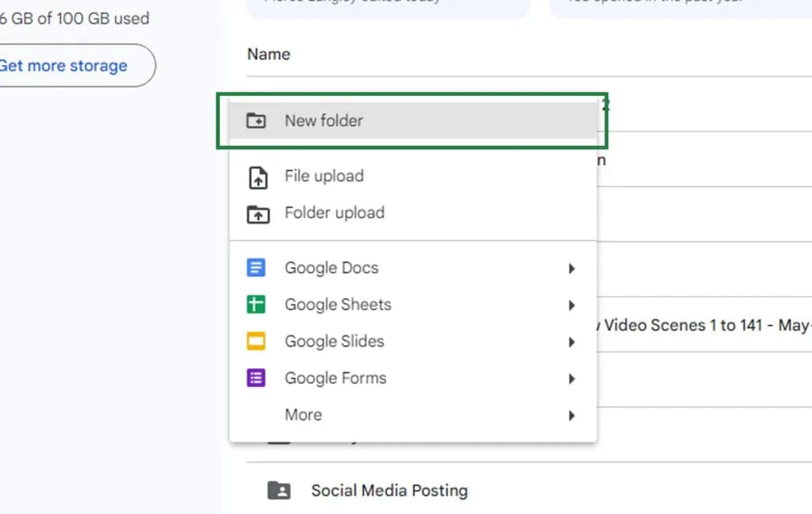
Task: Click the New folder plus icon
Action: [x=256, y=121]
